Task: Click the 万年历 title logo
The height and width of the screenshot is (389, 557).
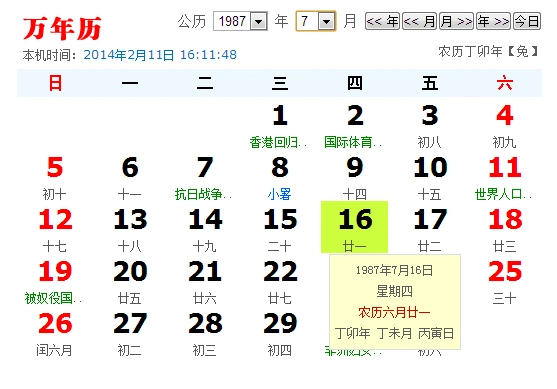Action: tap(63, 28)
